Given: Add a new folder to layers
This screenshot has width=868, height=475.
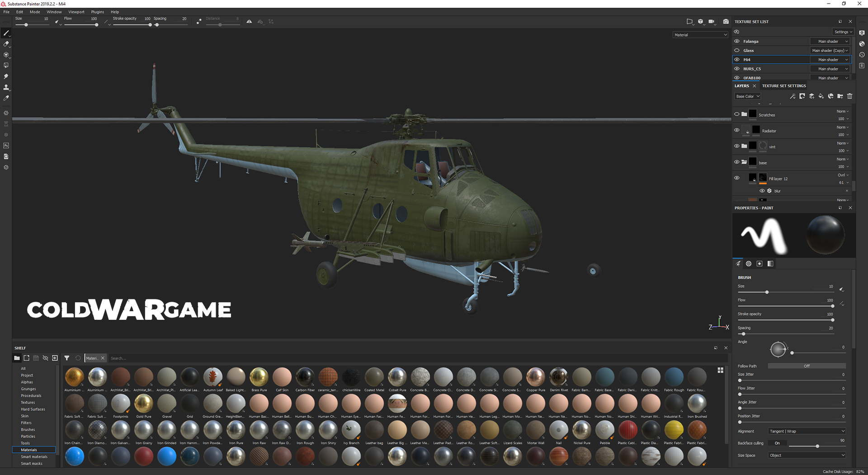Looking at the screenshot, I should pos(840,96).
